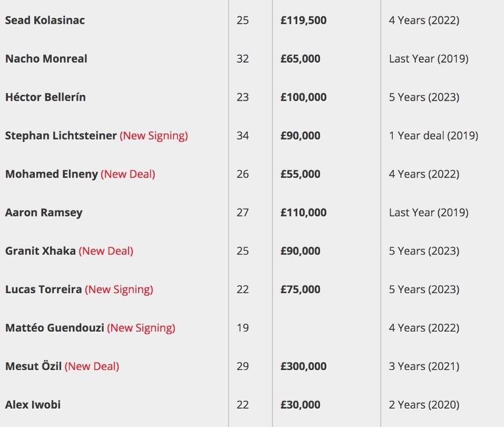504x427 pixels.
Task: Select the Nacho Monreal name cell
Action: click(46, 59)
